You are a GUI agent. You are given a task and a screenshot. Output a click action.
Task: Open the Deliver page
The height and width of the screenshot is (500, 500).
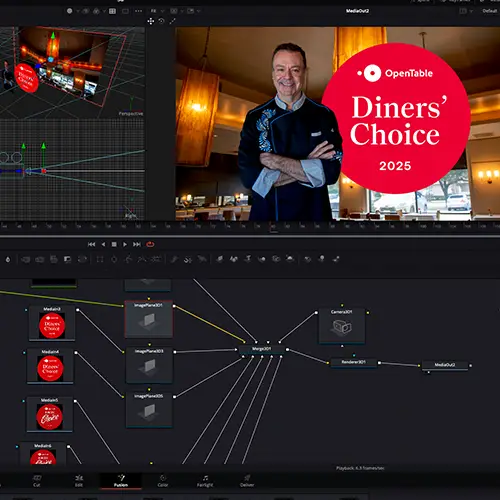(x=247, y=481)
